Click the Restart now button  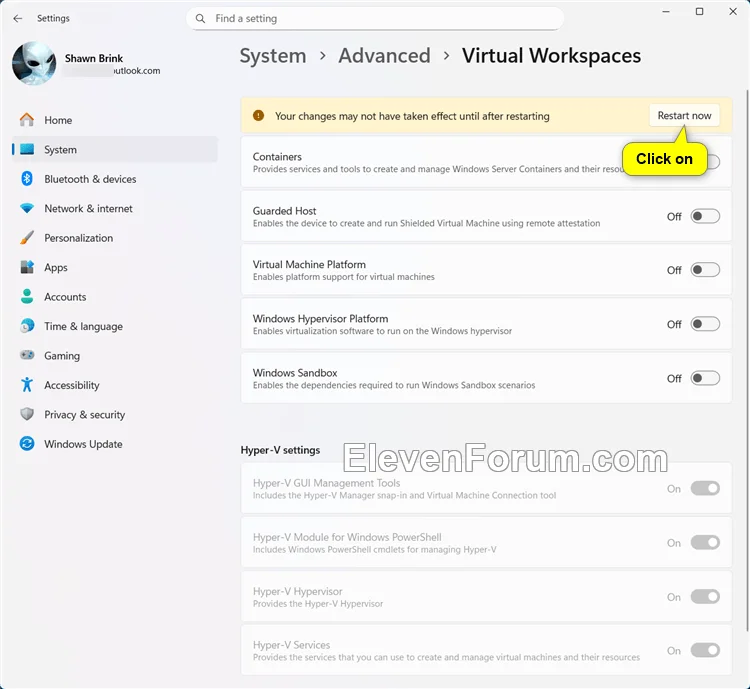684,115
